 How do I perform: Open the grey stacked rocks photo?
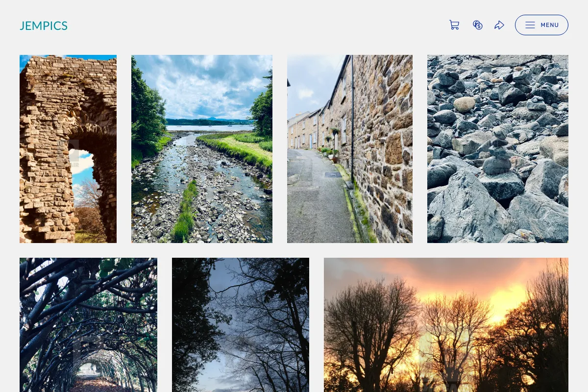498,149
